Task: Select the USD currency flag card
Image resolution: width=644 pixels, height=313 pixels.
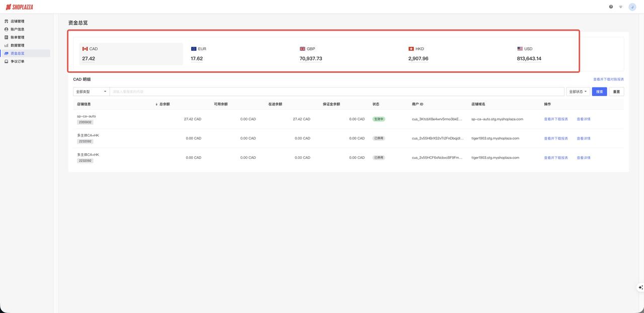Action: pos(566,54)
